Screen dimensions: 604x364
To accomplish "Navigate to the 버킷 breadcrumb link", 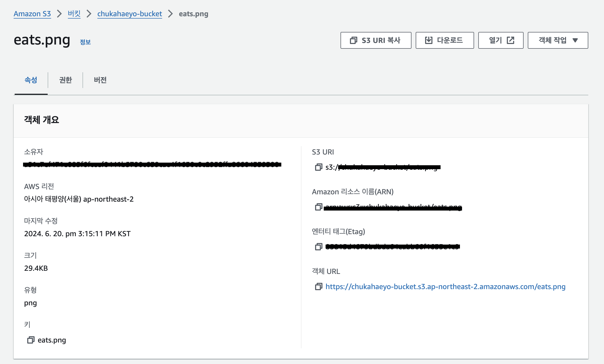I will click(x=74, y=14).
